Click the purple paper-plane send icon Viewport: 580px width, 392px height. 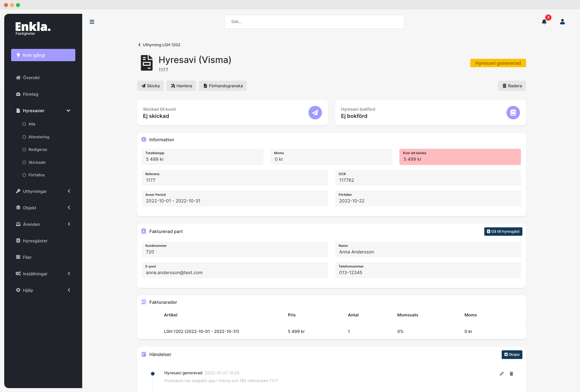(x=315, y=112)
